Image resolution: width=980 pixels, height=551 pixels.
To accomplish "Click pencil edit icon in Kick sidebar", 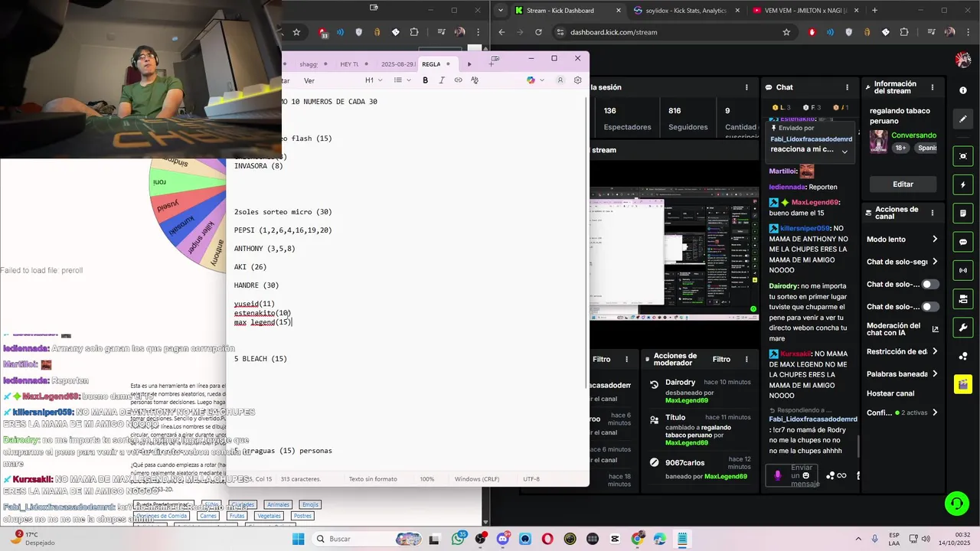I will (x=963, y=119).
